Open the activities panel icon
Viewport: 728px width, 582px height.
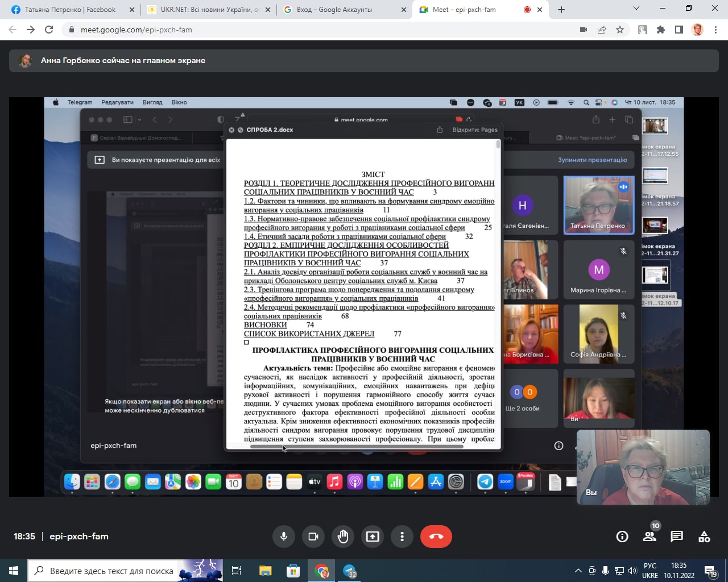click(704, 537)
